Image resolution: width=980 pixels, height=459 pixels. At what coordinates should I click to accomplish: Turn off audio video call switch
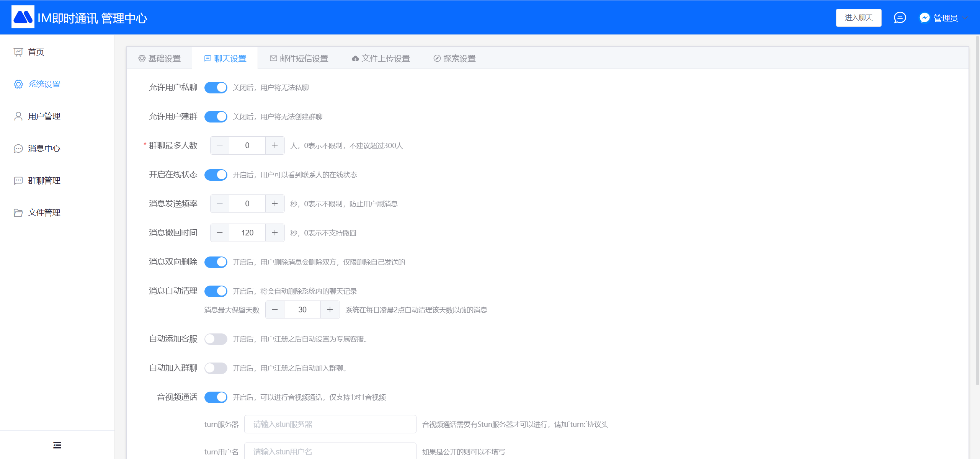tap(216, 397)
